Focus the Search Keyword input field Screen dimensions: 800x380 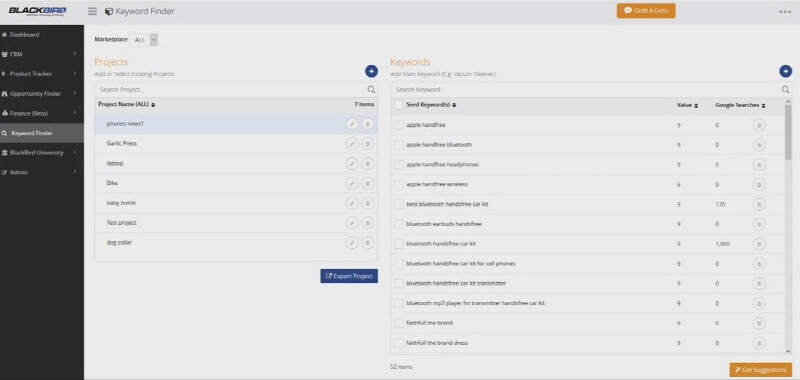pyautogui.click(x=586, y=90)
